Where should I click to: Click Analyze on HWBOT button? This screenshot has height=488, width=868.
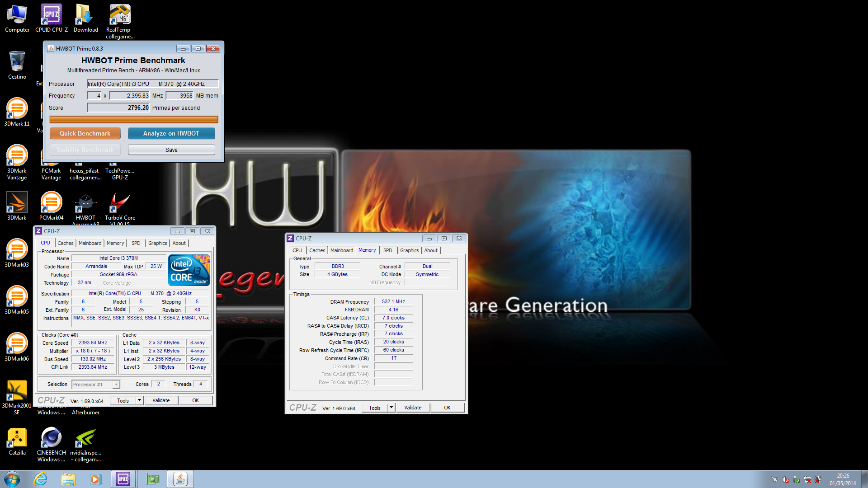click(171, 133)
